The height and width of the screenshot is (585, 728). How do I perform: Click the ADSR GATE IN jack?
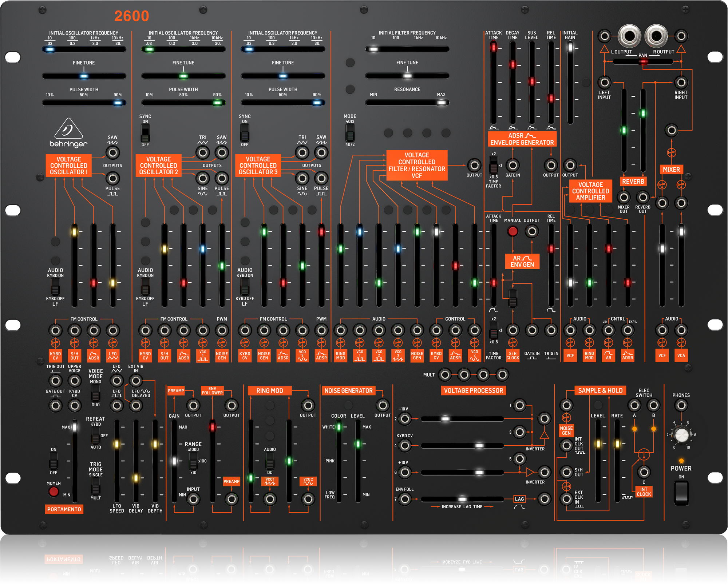513,166
